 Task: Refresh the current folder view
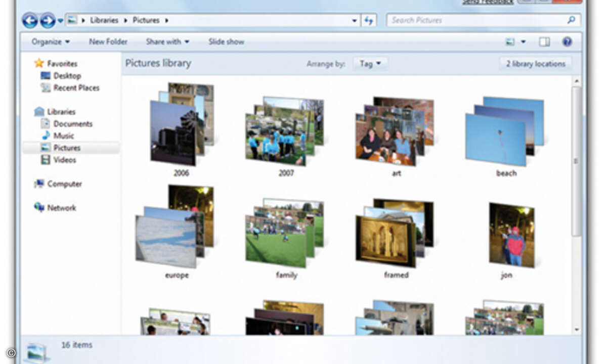pyautogui.click(x=369, y=21)
